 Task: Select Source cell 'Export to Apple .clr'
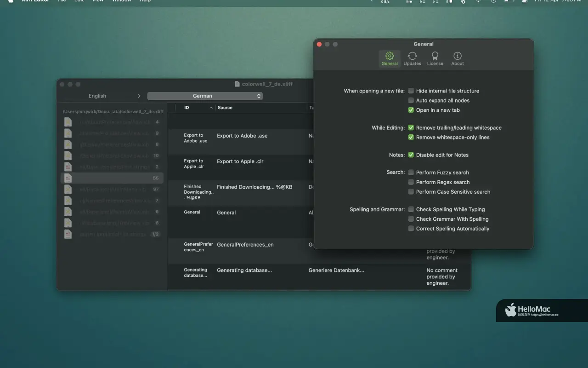240,161
